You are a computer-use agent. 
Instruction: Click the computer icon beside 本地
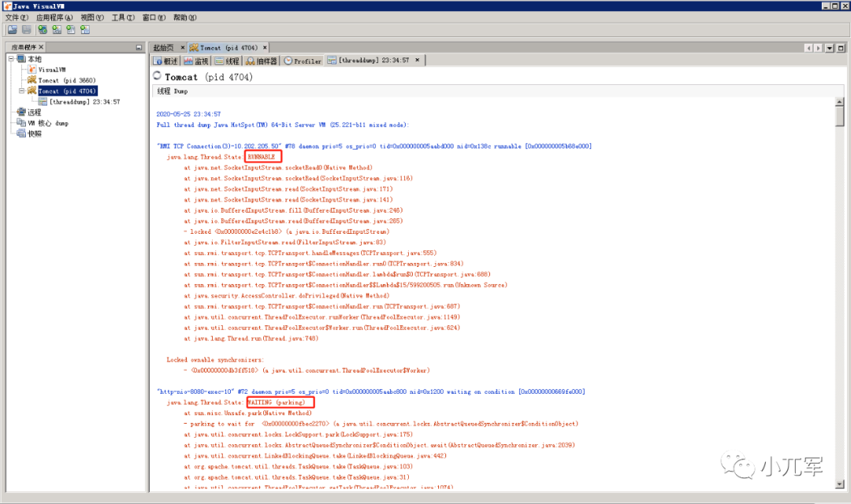click(21, 58)
